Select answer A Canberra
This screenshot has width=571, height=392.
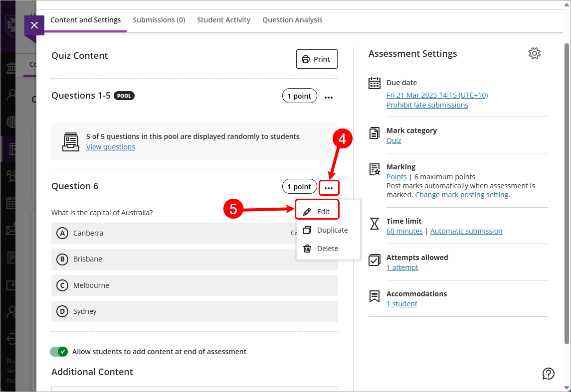(194, 233)
